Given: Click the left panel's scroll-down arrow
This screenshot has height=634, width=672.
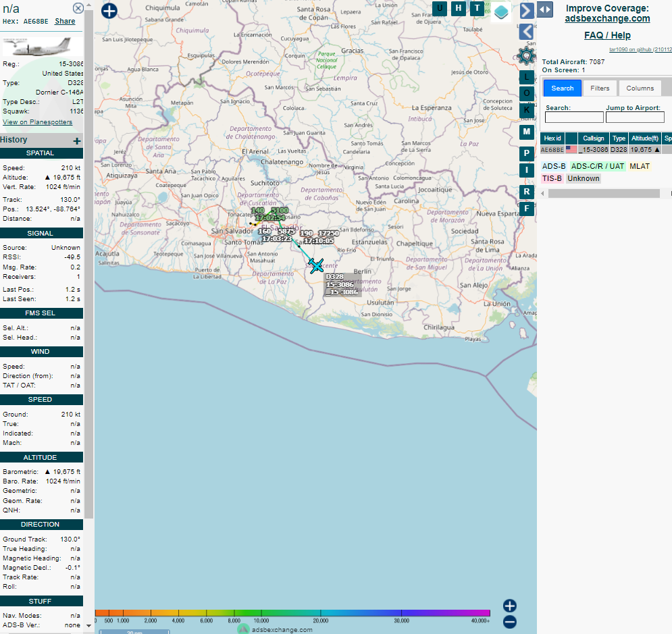Looking at the screenshot, I should [88, 626].
